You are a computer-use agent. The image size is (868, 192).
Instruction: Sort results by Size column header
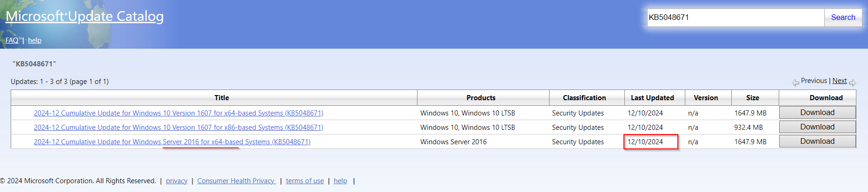pos(753,98)
